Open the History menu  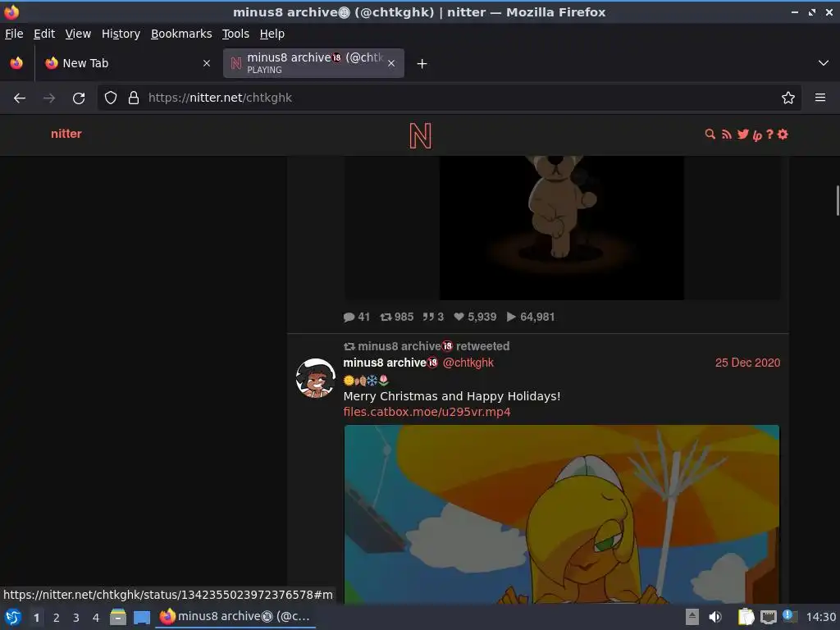(x=121, y=34)
